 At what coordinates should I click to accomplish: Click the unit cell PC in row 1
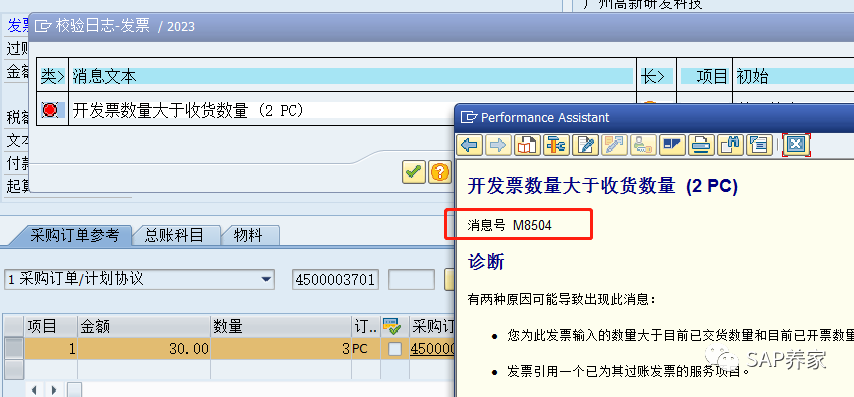(x=365, y=349)
